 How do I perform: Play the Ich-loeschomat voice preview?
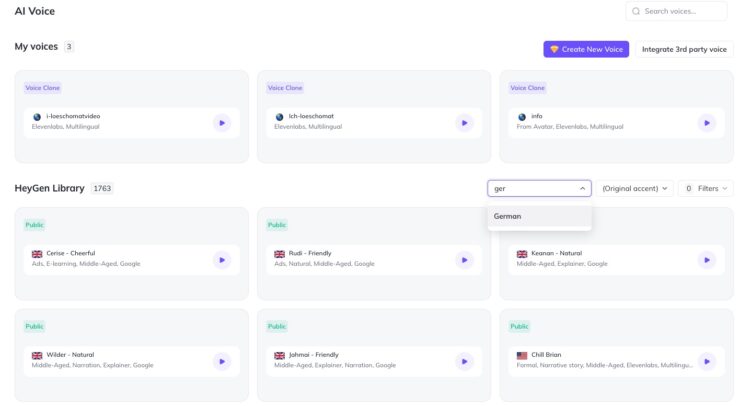[x=464, y=122]
